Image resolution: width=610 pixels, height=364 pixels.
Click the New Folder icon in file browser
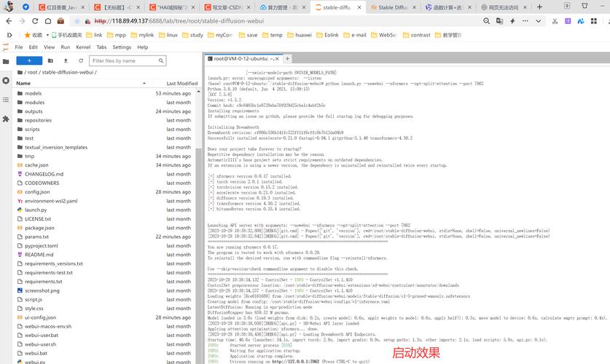click(50, 60)
